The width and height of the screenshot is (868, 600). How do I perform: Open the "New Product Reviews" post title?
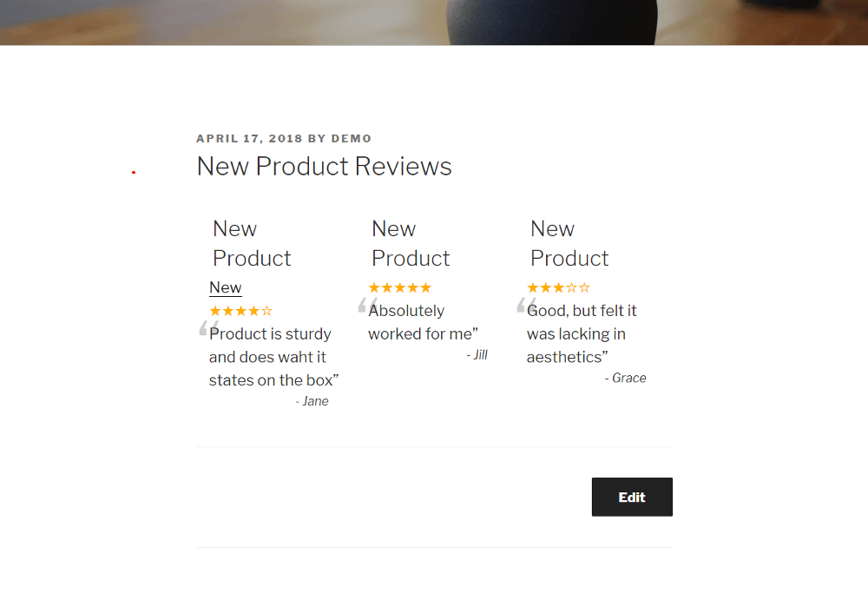[x=324, y=166]
